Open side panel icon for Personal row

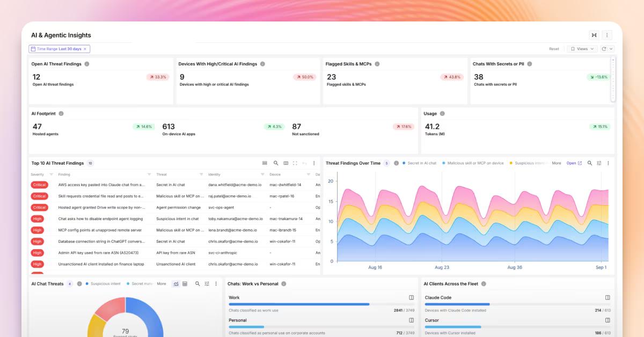point(412,320)
